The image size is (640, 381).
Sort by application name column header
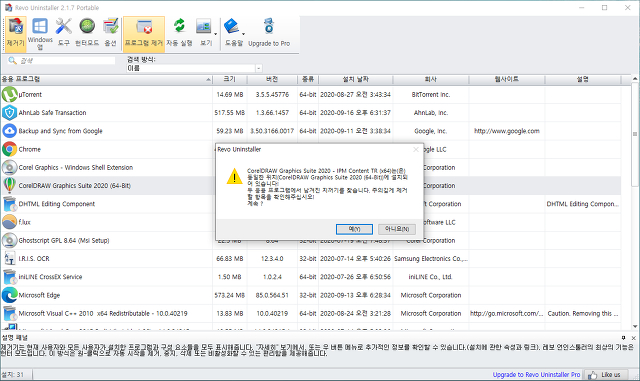coord(106,79)
